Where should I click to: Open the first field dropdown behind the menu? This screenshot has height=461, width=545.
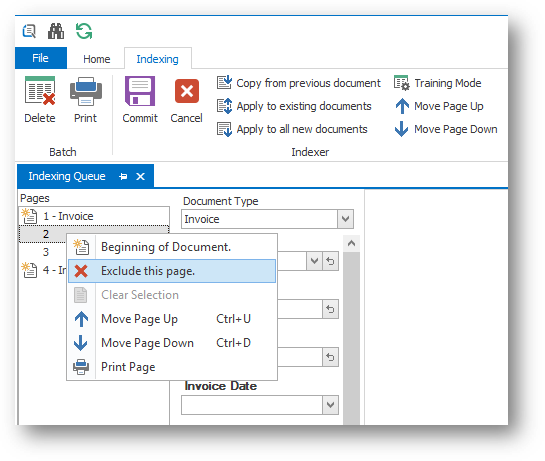tap(314, 261)
